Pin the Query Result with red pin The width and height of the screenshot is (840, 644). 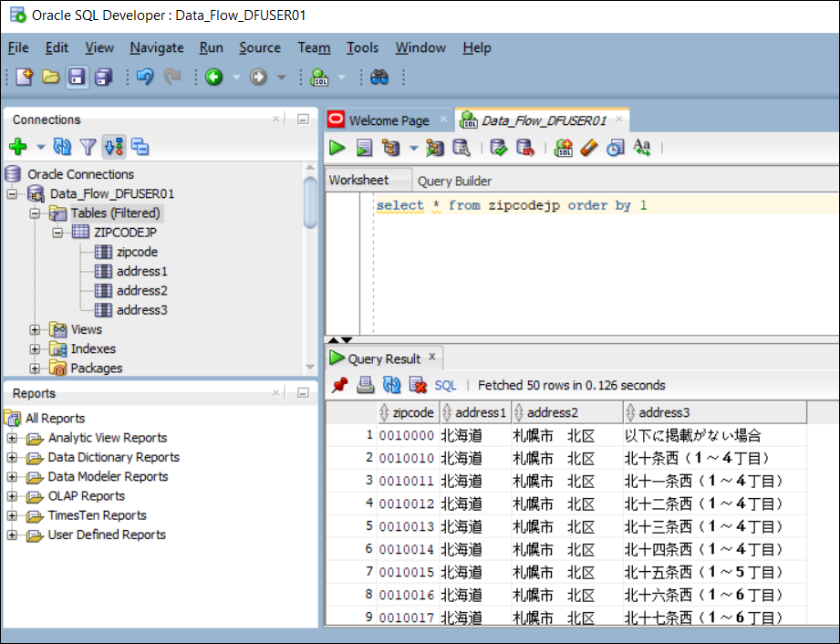[x=339, y=385]
